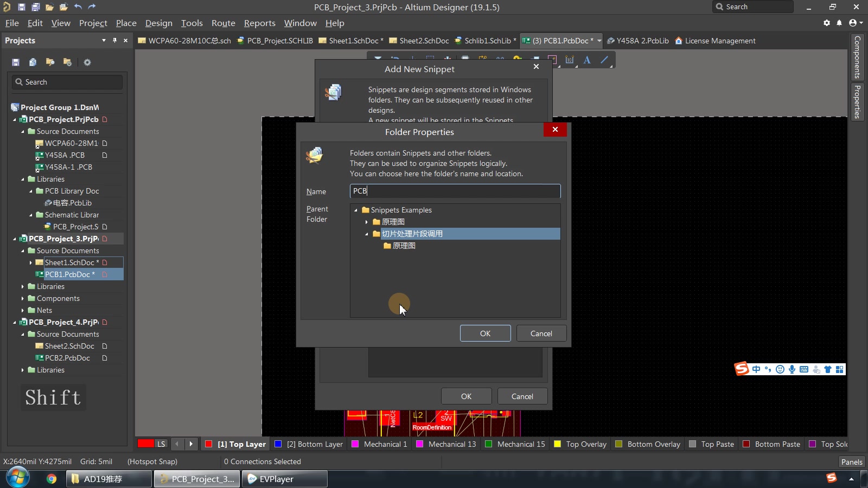
Task: Show hidden system tray icons
Action: [x=851, y=479]
